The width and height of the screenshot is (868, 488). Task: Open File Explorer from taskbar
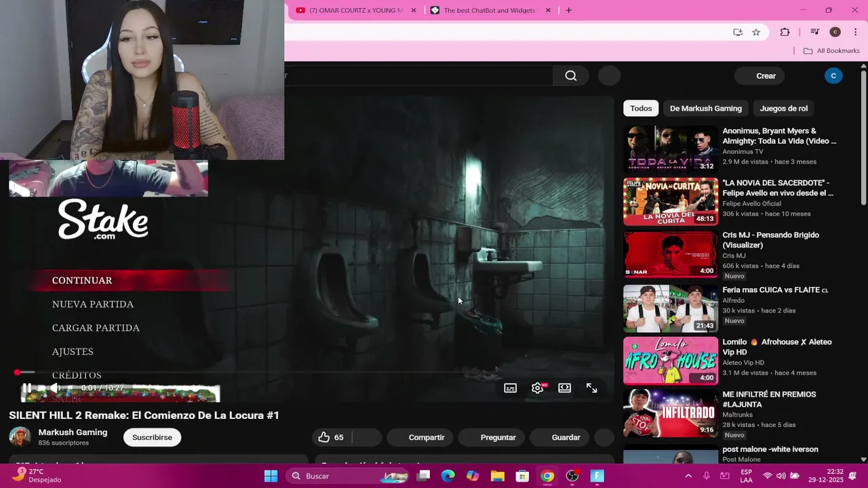click(x=498, y=476)
